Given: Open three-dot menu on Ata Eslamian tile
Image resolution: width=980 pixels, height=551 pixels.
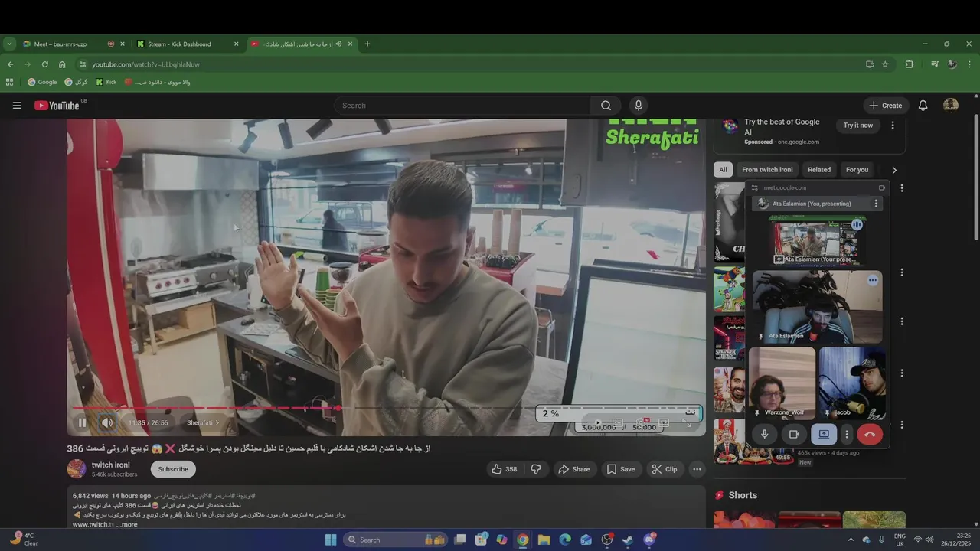Looking at the screenshot, I should pos(872,281).
